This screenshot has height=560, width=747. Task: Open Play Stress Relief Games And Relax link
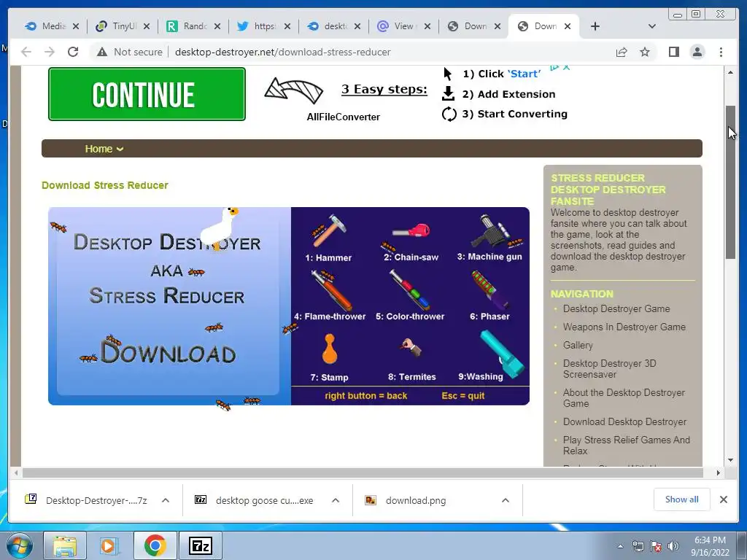point(627,446)
